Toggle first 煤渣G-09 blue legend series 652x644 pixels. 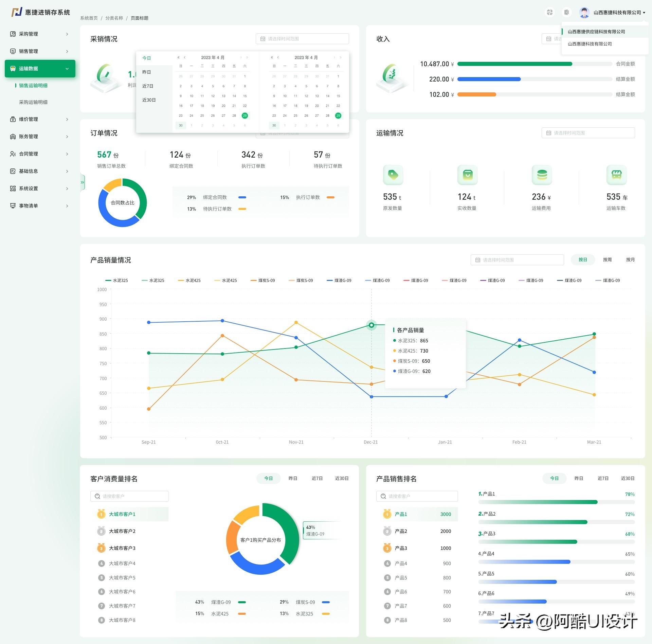pos(339,281)
